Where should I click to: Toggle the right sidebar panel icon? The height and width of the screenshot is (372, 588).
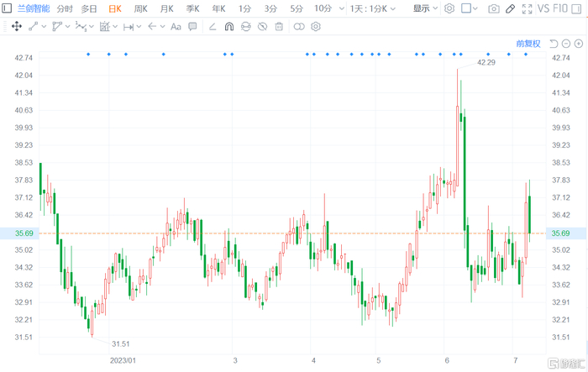(x=576, y=8)
